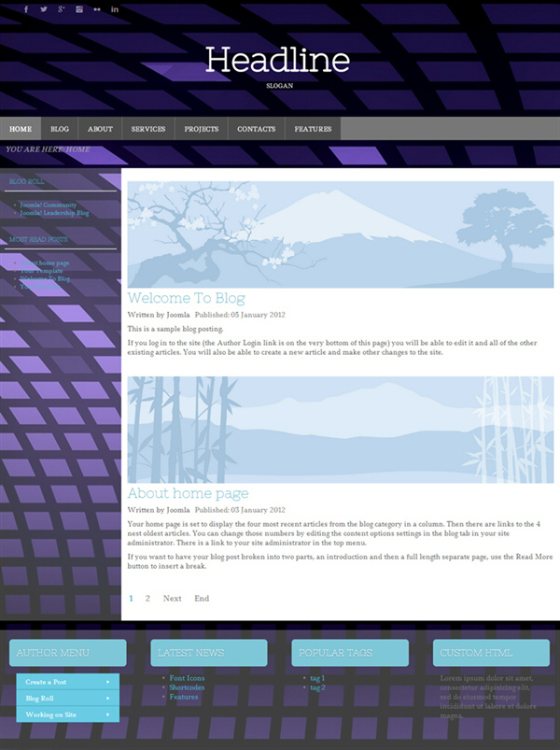Expand the Working on Site submenu
560x750 pixels.
tap(67, 715)
